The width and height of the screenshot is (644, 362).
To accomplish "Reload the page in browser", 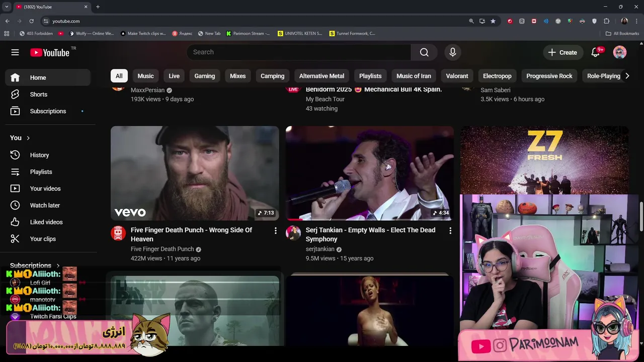I will click(31, 21).
